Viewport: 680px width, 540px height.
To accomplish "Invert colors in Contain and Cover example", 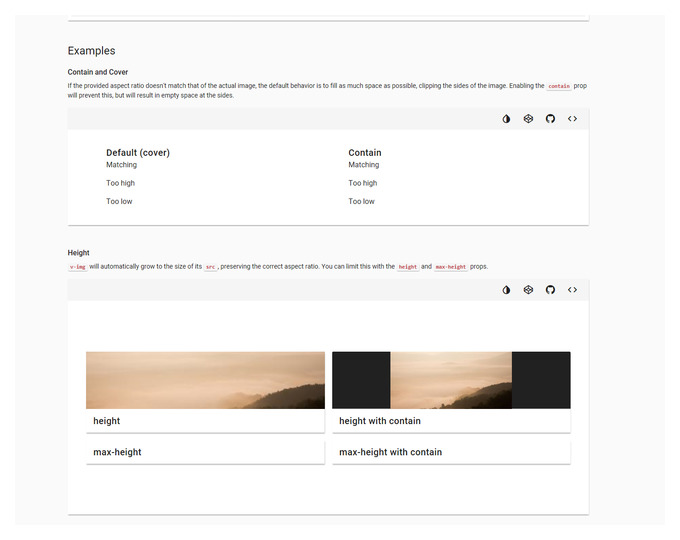I will click(x=506, y=119).
